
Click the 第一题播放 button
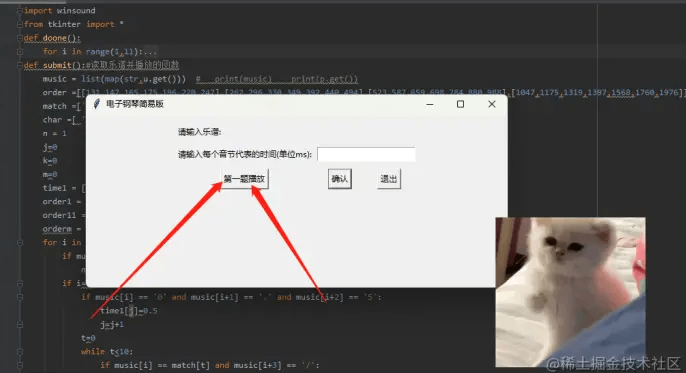(245, 179)
